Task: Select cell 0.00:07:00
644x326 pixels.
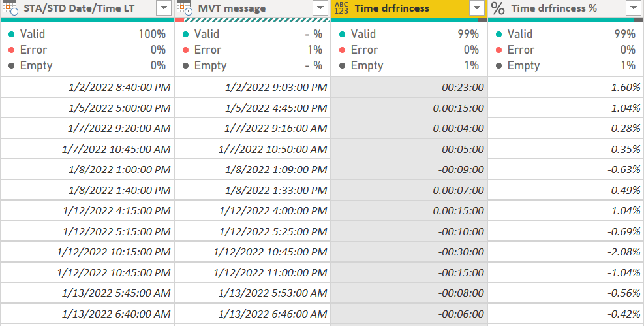Action: [409, 190]
